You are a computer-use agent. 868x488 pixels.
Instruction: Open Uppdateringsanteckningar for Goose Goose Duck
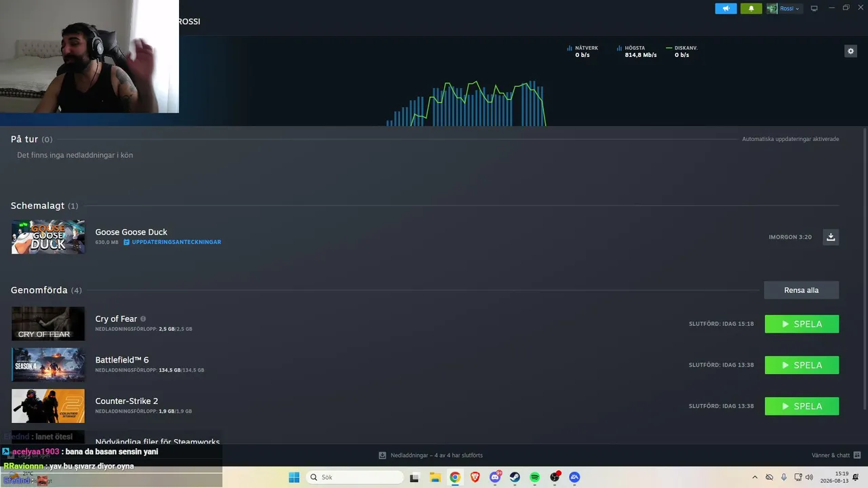(x=172, y=242)
